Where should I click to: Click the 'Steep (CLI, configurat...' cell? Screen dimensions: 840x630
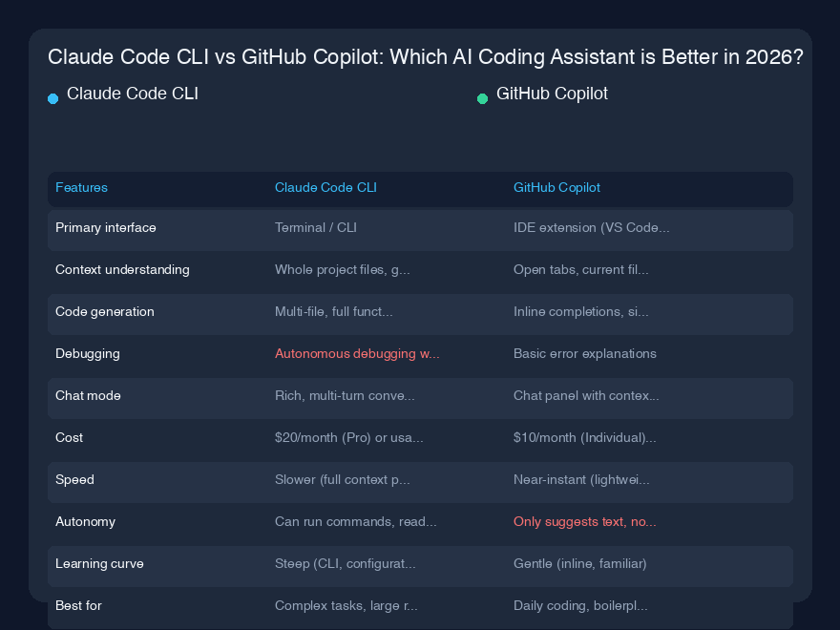(x=345, y=563)
